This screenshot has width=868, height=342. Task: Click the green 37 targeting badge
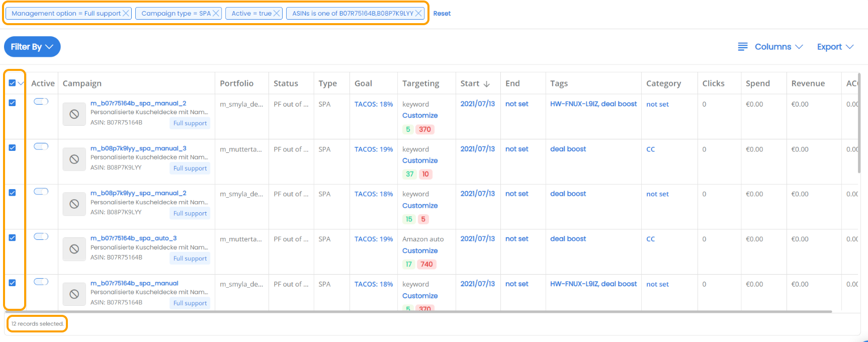click(409, 174)
